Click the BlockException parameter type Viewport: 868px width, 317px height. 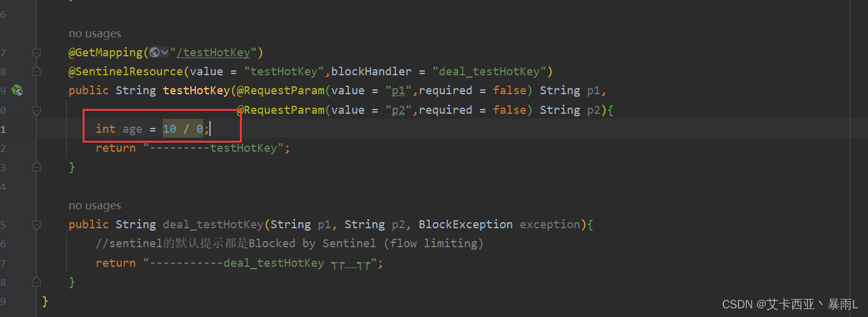click(x=466, y=225)
